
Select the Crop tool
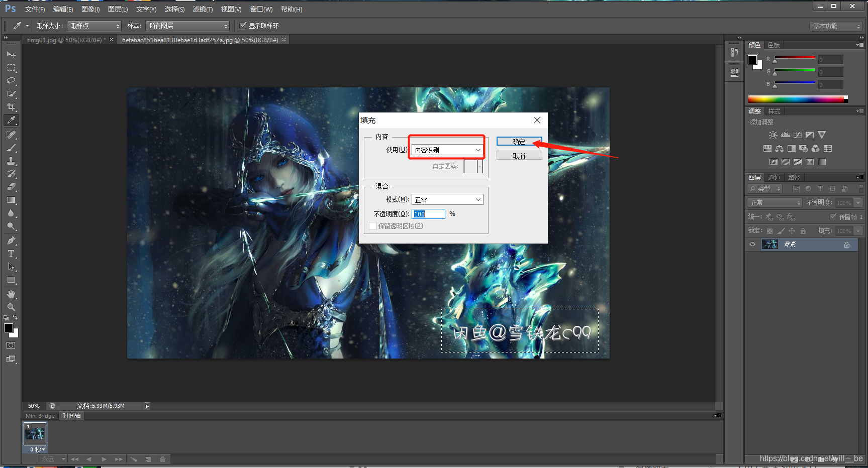pyautogui.click(x=11, y=107)
